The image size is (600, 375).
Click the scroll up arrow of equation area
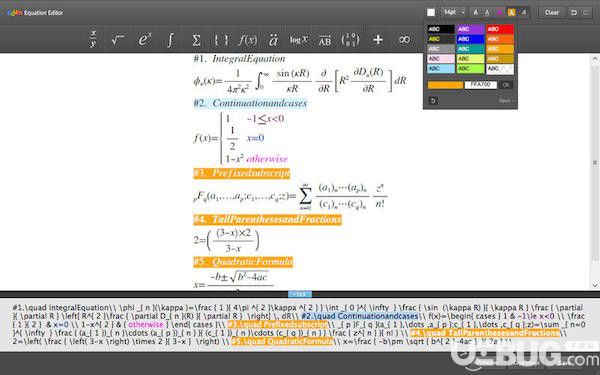coord(595,59)
